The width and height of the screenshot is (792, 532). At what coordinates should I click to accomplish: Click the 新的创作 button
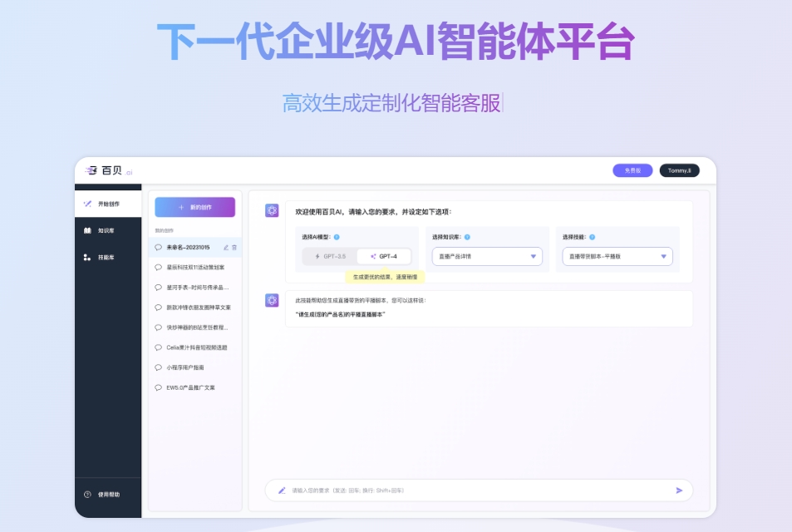[194, 205]
